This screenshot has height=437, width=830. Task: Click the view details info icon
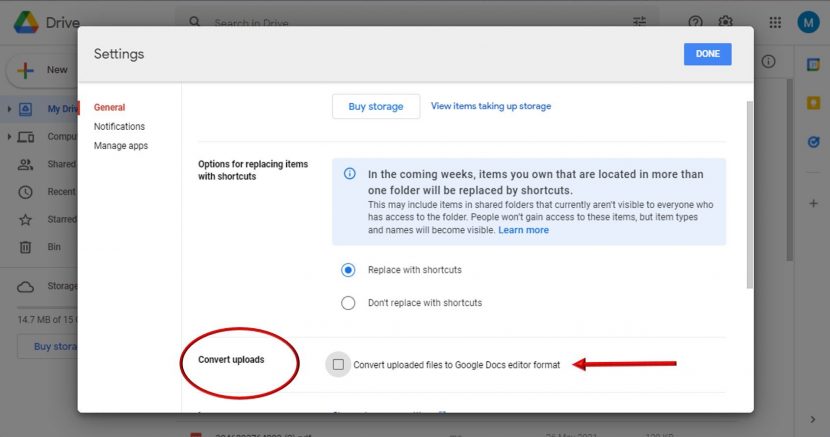pos(769,61)
